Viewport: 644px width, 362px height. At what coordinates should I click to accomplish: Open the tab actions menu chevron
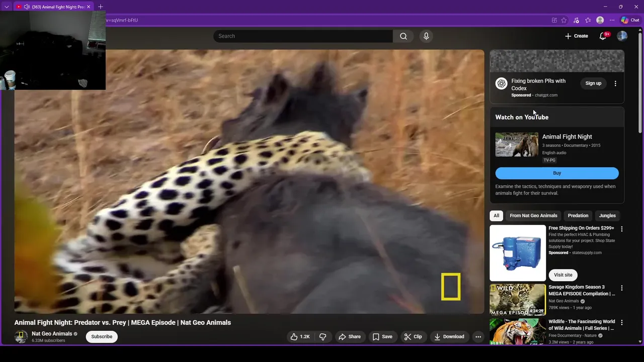pyautogui.click(x=7, y=7)
